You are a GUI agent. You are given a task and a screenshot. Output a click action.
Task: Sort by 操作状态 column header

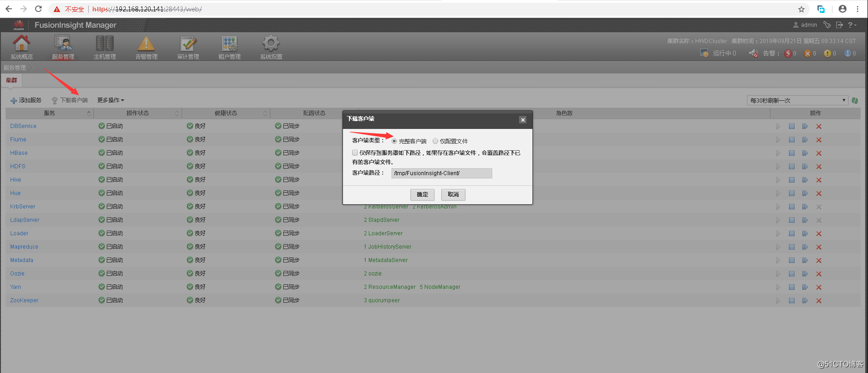pyautogui.click(x=138, y=113)
